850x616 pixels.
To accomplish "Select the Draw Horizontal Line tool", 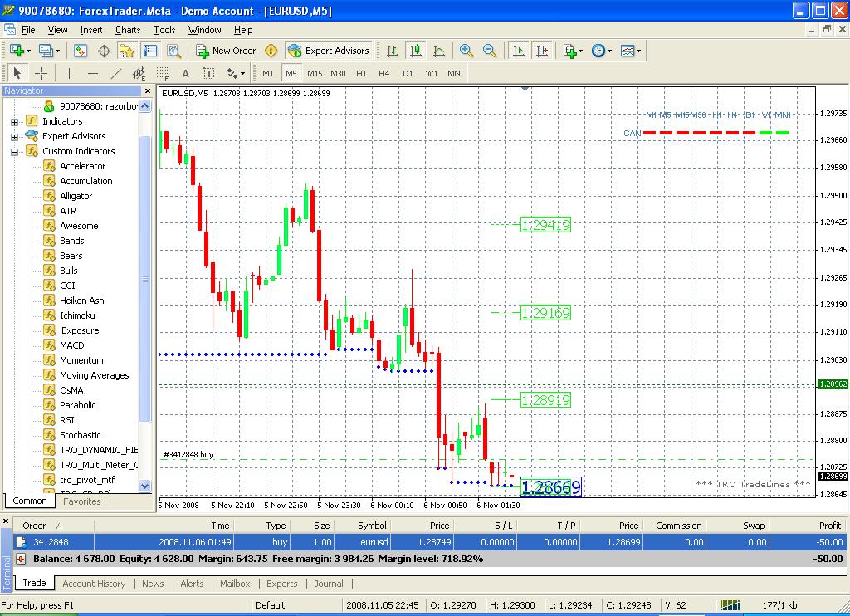I will (x=91, y=73).
